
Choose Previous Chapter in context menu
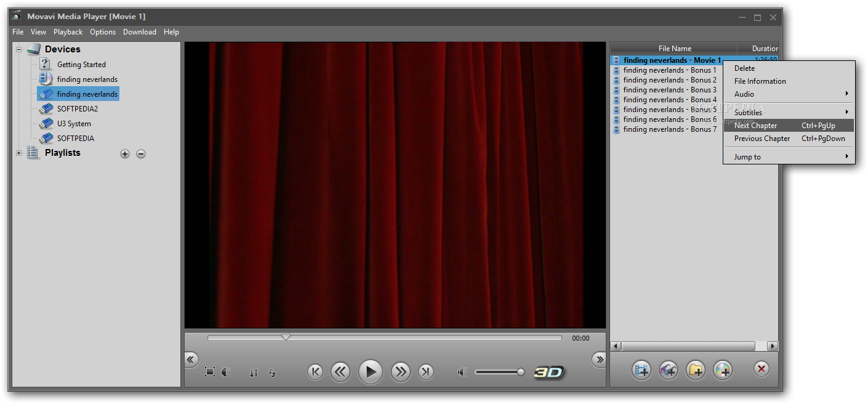pyautogui.click(x=789, y=139)
